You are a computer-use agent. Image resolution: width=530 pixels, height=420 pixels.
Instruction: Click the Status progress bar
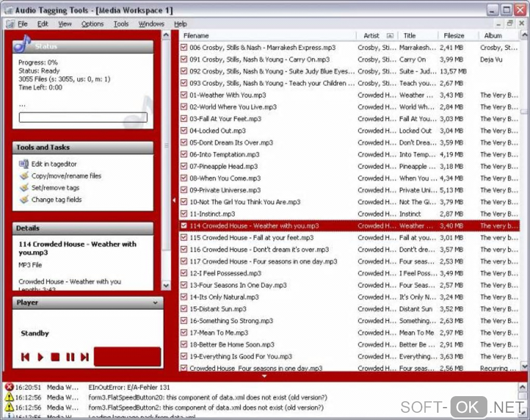pyautogui.click(x=83, y=117)
